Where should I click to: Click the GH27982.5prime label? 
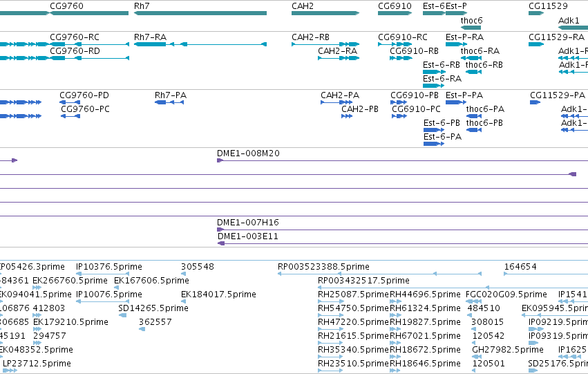click(508, 350)
